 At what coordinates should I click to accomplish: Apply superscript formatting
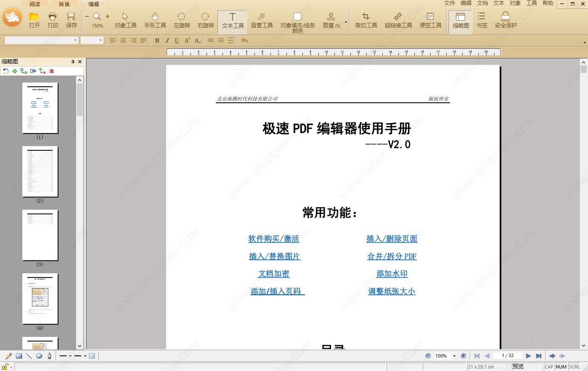pos(187,40)
